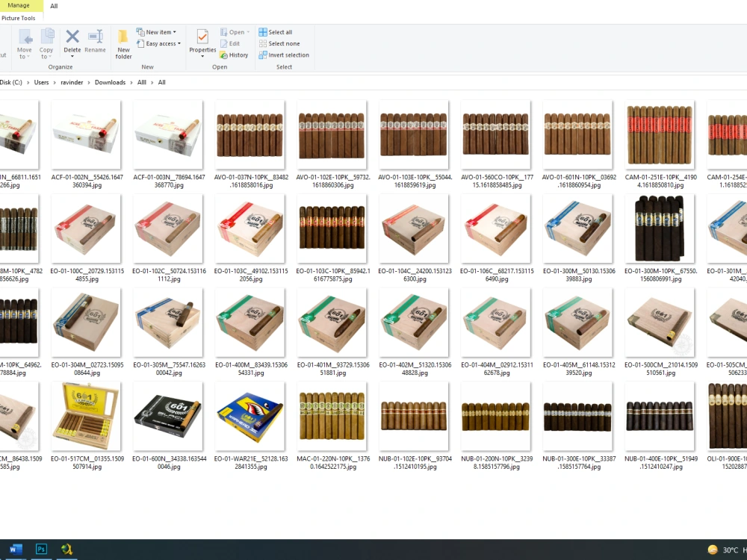Select EO-01-500CM_21014 thumbnail
The width and height of the screenshot is (747, 560).
tap(660, 322)
